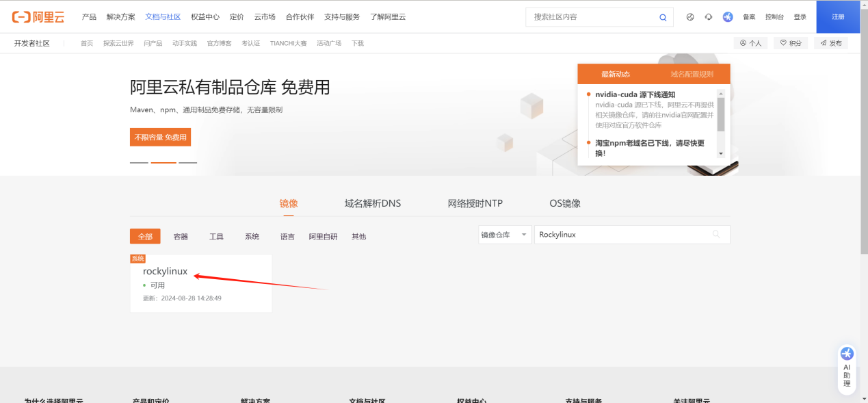Open the 文档与社区 top menu
This screenshot has height=403, width=868.
pyautogui.click(x=163, y=17)
